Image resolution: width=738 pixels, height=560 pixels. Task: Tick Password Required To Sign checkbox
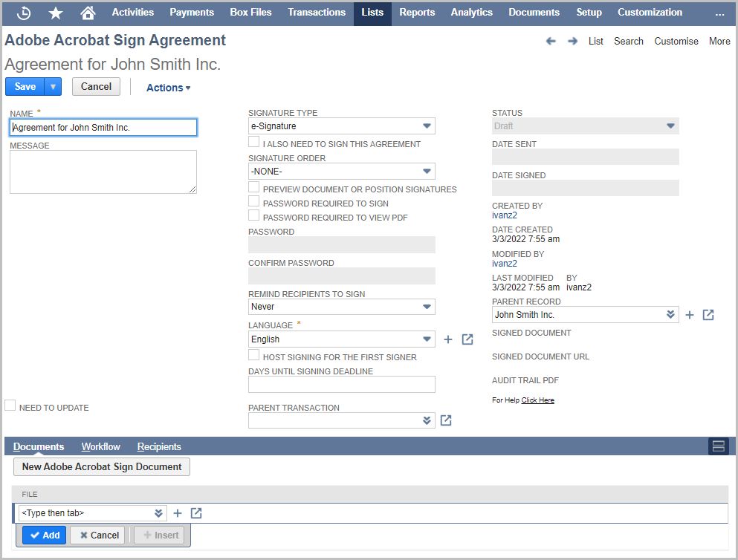coord(253,201)
